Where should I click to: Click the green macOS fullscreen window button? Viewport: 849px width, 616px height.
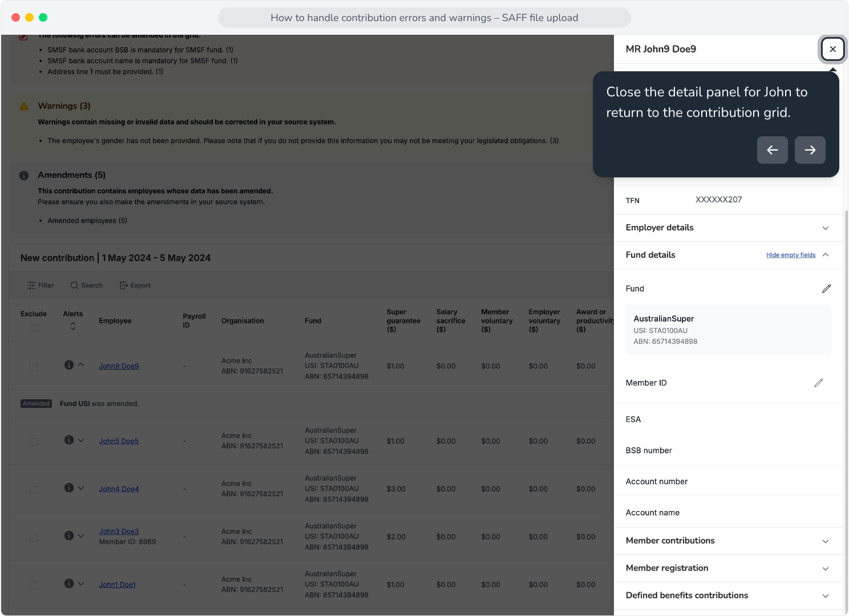click(x=43, y=18)
